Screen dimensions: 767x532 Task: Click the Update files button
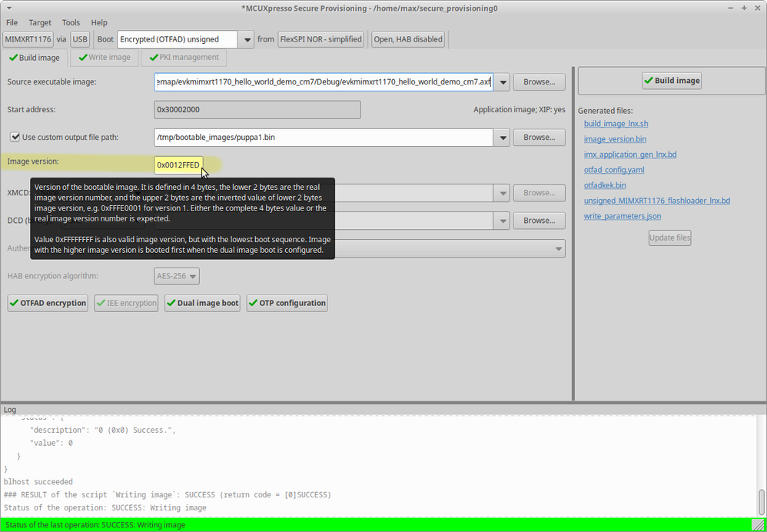click(669, 238)
